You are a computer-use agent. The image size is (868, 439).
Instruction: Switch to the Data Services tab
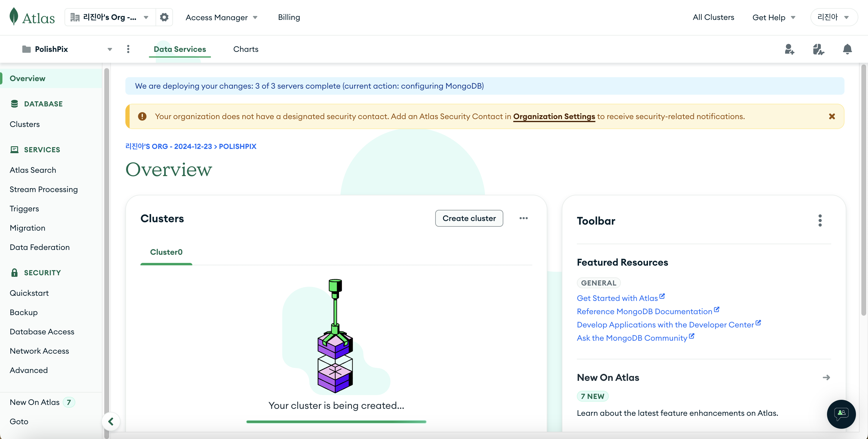coord(180,49)
